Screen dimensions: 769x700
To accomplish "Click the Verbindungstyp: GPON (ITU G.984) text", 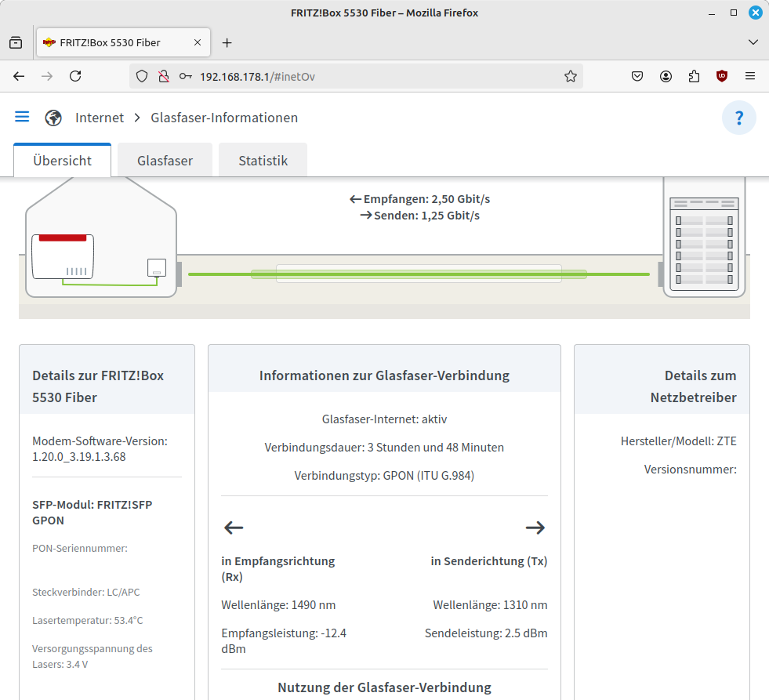I will point(384,475).
